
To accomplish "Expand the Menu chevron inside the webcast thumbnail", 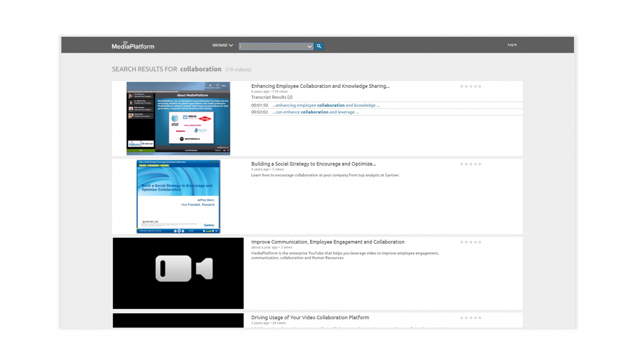I will [x=227, y=86].
